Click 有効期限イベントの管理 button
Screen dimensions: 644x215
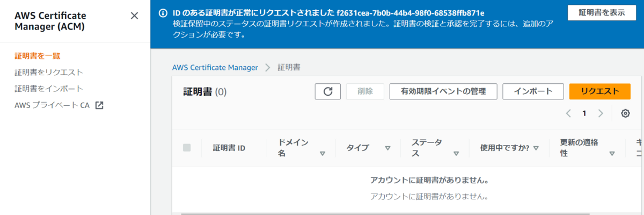tap(443, 91)
